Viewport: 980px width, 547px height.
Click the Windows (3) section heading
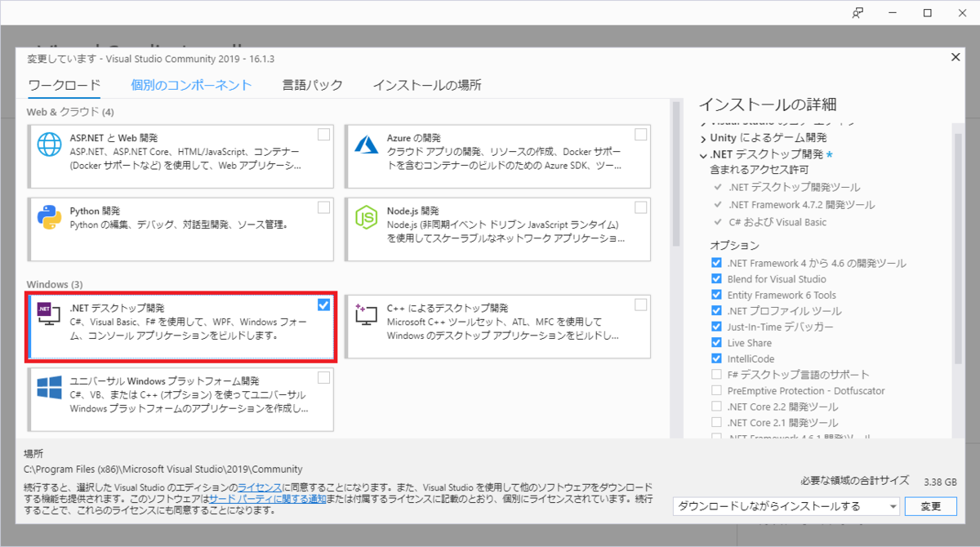click(x=55, y=284)
